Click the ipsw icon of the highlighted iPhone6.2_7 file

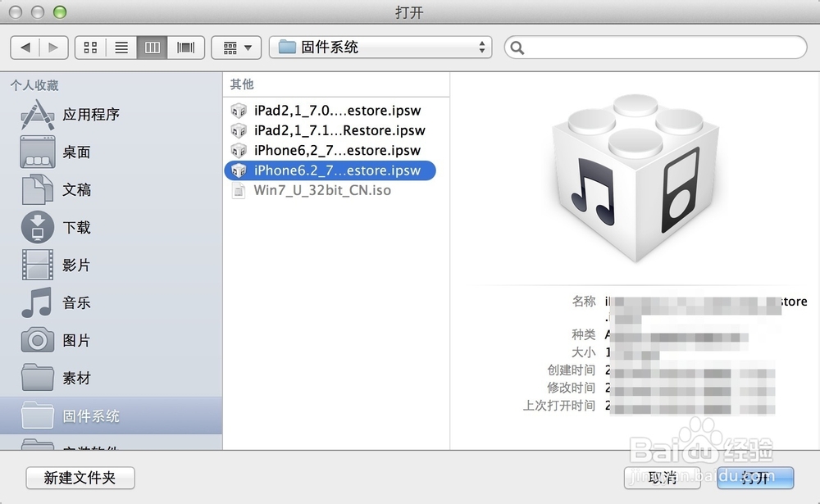pyautogui.click(x=239, y=170)
